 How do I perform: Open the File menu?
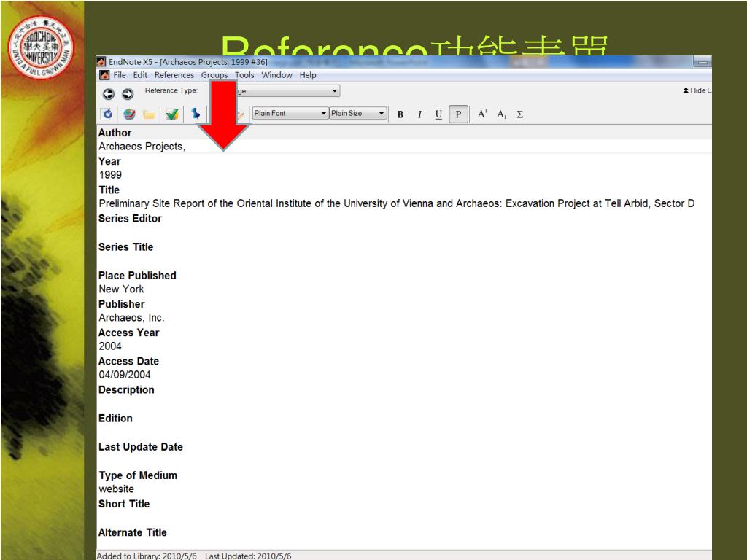[120, 75]
